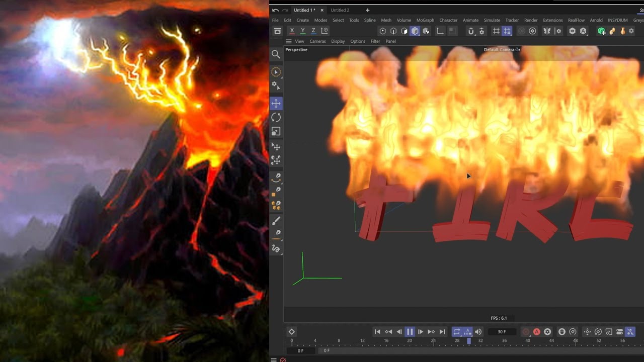
Task: Switch to Polygons mode icon
Action: coord(404,31)
